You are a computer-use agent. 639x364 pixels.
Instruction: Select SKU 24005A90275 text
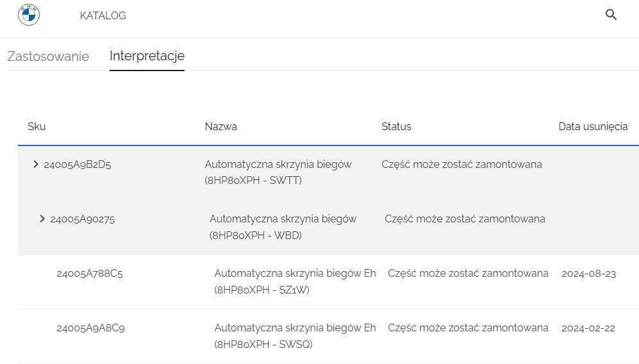pos(82,219)
